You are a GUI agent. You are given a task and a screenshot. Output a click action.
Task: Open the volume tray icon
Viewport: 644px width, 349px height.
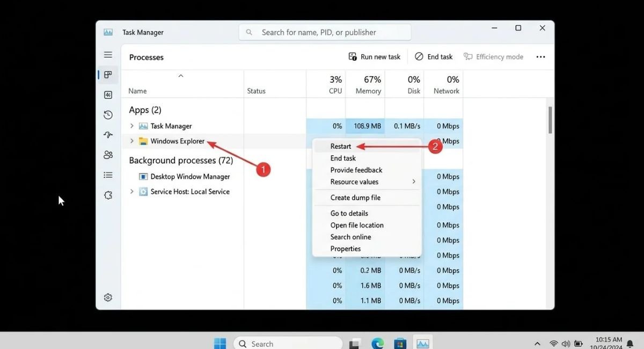point(566,344)
